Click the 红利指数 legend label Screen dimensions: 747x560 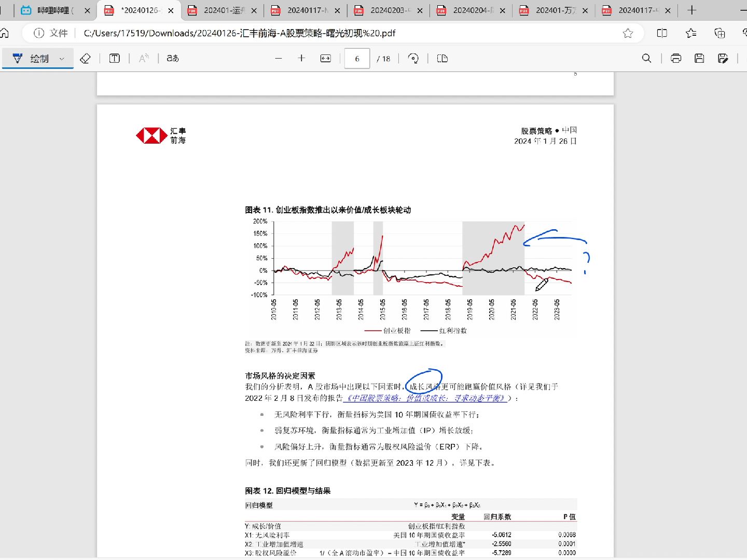pyautogui.click(x=453, y=331)
